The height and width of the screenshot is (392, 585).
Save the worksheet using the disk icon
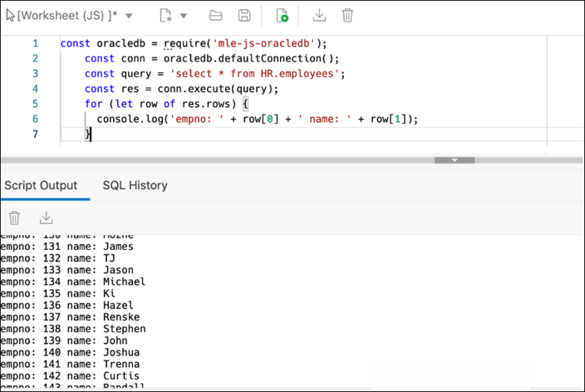[244, 16]
